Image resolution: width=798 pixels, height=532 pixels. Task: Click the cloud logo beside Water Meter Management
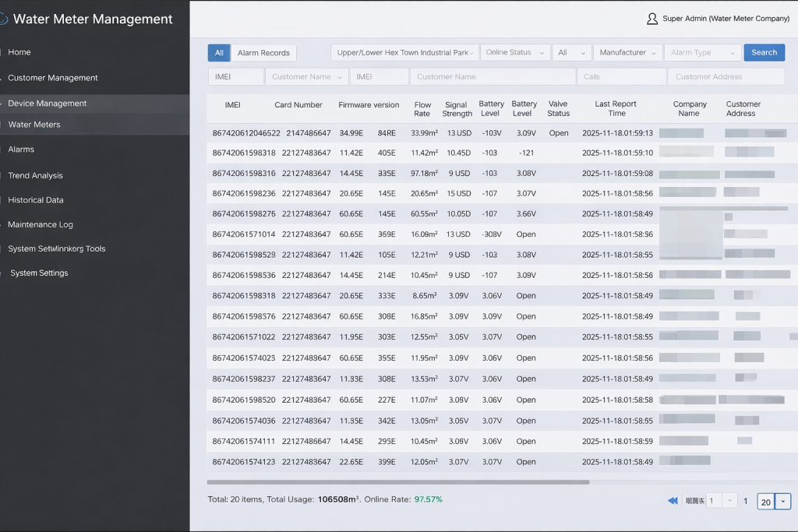[3, 19]
